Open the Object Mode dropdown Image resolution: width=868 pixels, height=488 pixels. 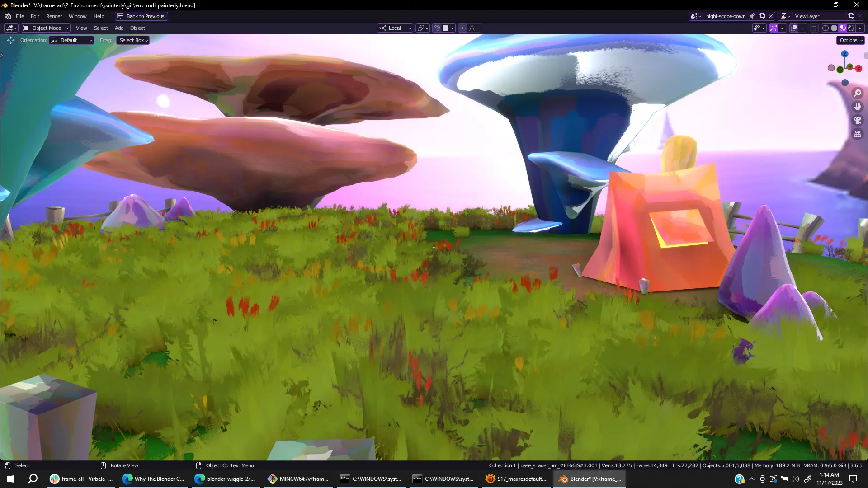(46, 28)
